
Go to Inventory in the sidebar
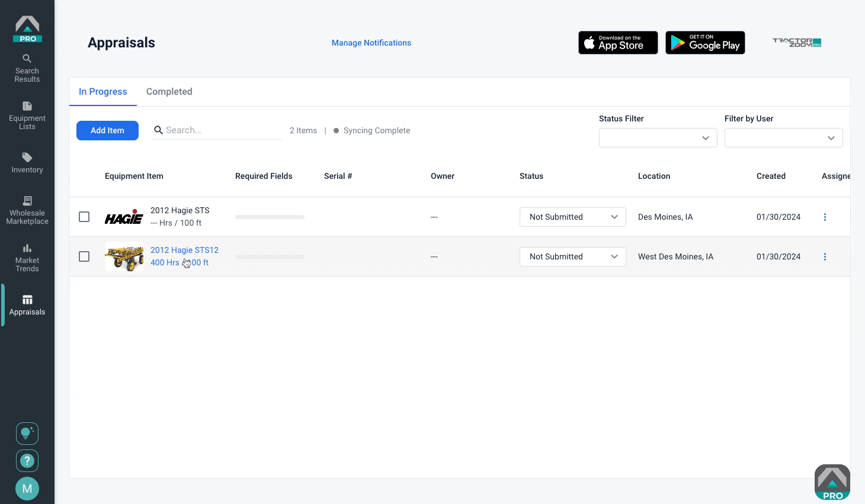pyautogui.click(x=27, y=163)
